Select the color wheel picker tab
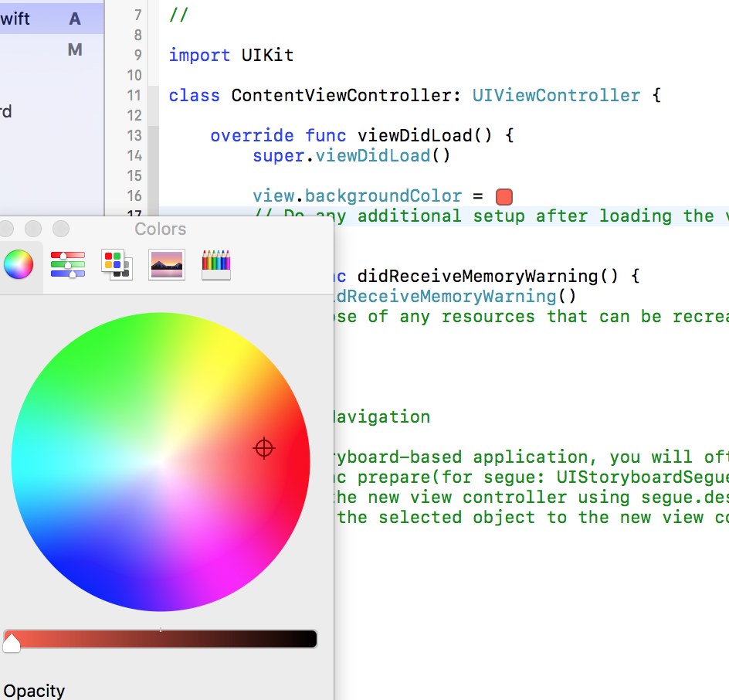This screenshot has width=729, height=700. (19, 265)
